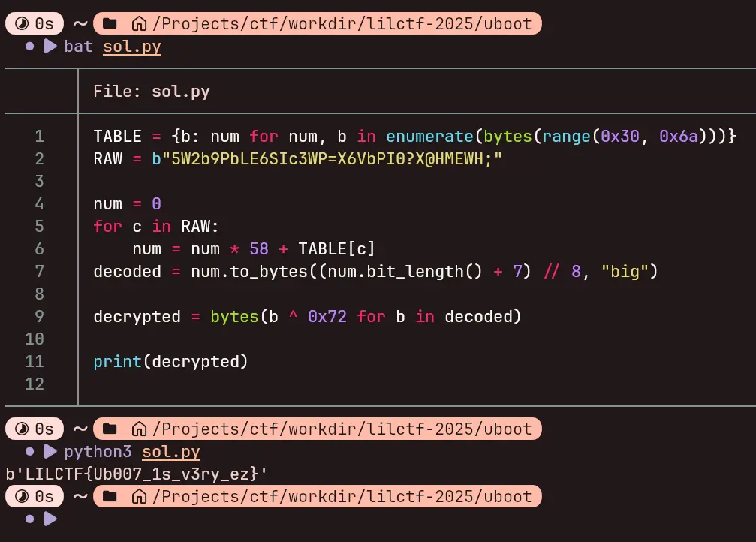The image size is (756, 542).
Task: Open the sol.py link in the python3 command
Action: click(171, 452)
